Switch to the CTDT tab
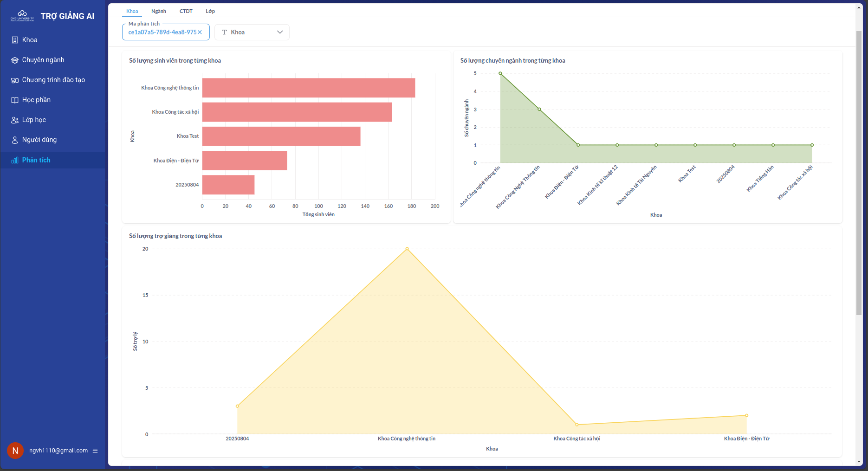The width and height of the screenshot is (868, 471). 186,11
